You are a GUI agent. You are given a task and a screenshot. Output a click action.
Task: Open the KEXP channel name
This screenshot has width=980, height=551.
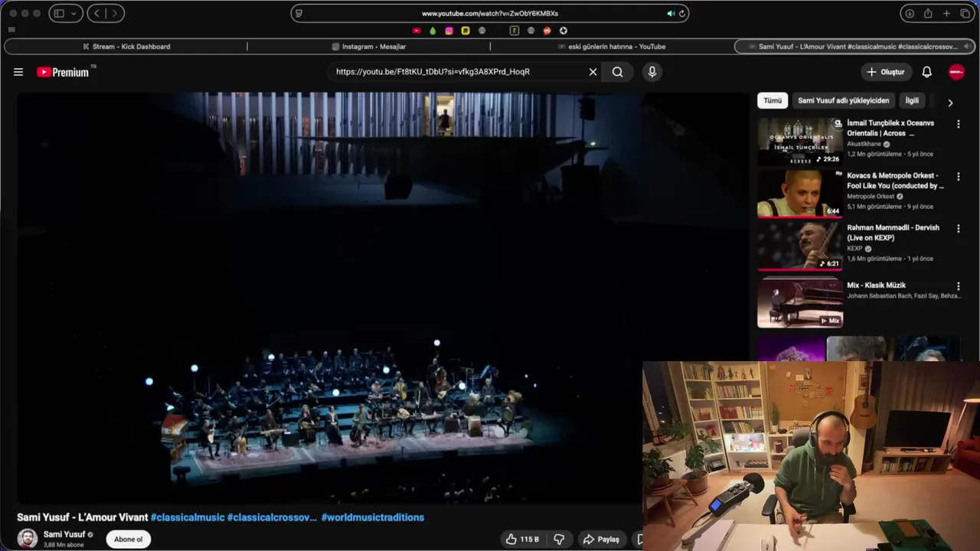pos(854,249)
